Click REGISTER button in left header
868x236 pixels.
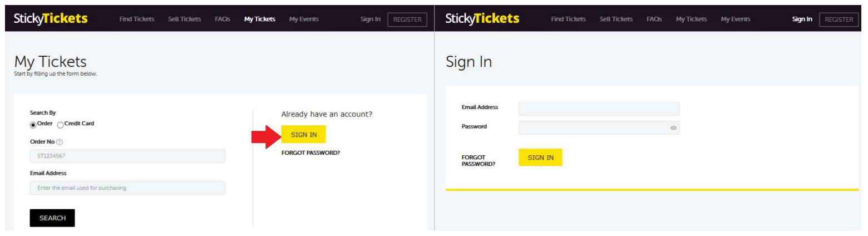[x=407, y=19]
